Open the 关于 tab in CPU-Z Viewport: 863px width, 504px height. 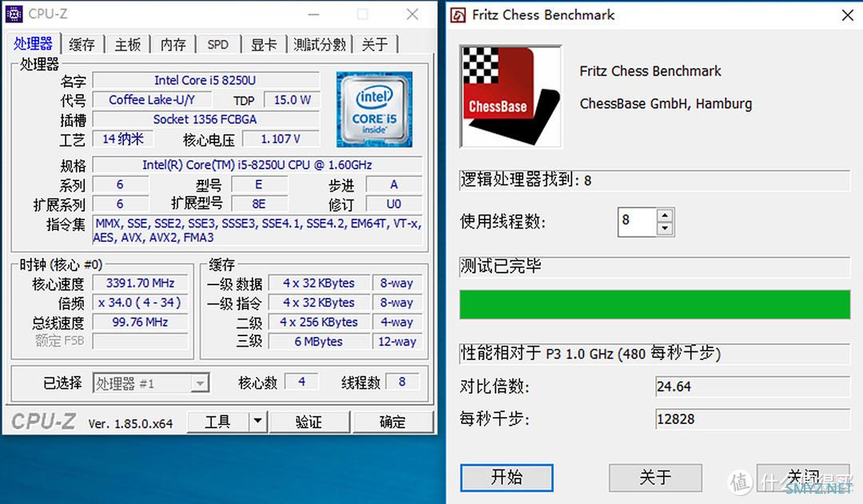(375, 45)
